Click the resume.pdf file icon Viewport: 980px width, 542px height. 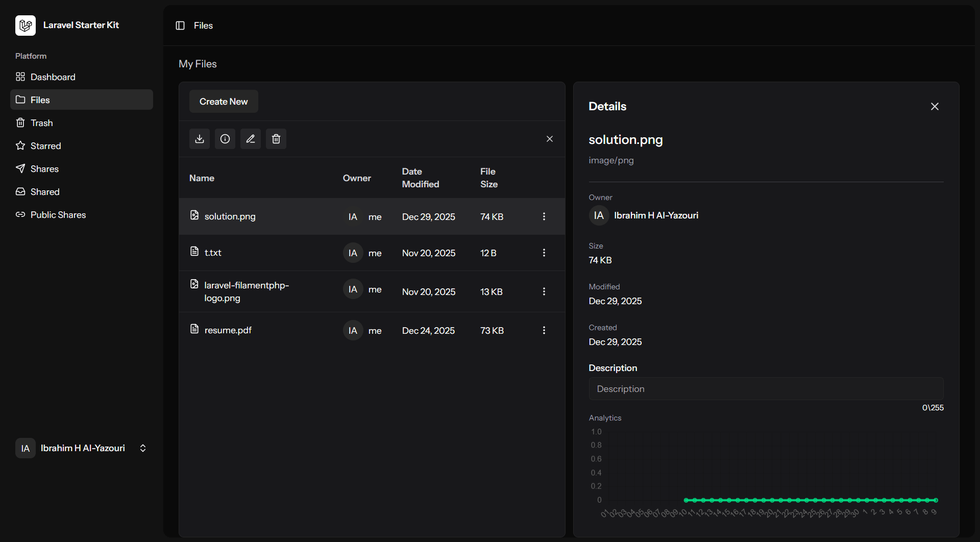pyautogui.click(x=194, y=329)
